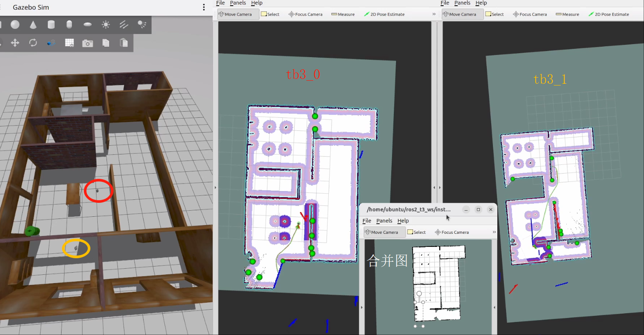The image size is (644, 335).
Task: Open Panels menu in the tb3_1 RViz window
Action: click(x=462, y=3)
